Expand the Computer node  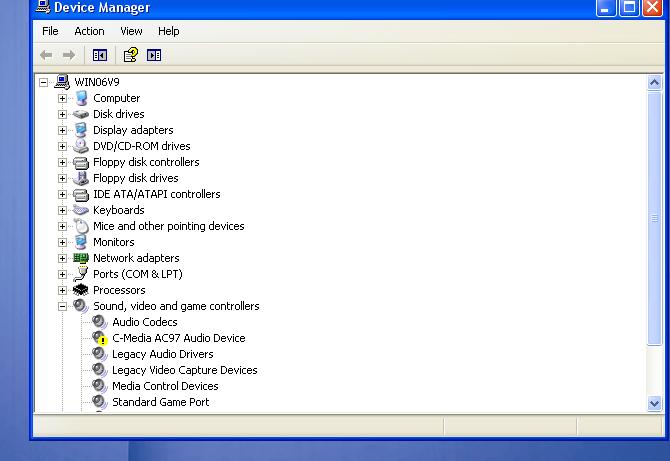62,98
